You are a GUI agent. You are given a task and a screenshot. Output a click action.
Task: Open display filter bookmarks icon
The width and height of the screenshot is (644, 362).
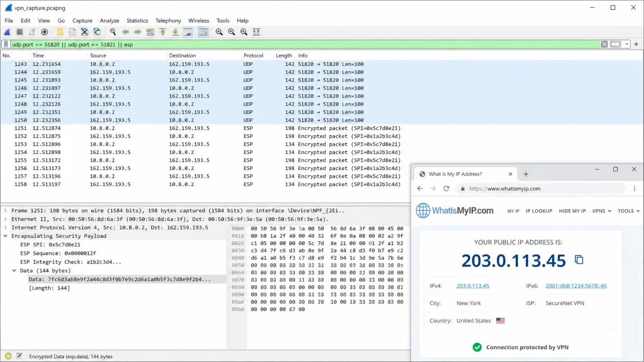6,45
